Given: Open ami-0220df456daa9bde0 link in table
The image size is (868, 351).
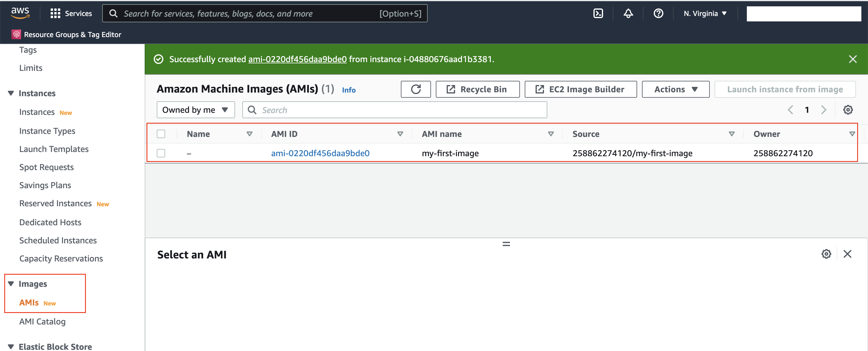Looking at the screenshot, I should coord(320,153).
